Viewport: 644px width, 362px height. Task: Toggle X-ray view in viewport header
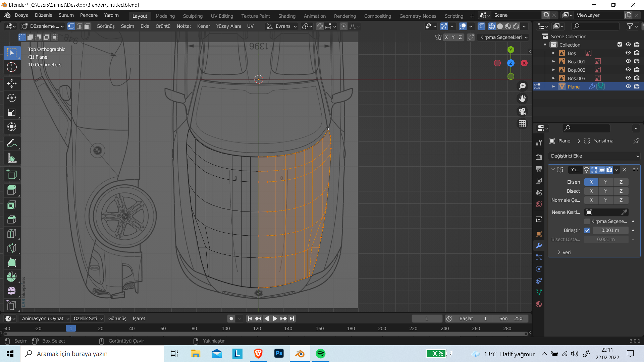pyautogui.click(x=481, y=26)
